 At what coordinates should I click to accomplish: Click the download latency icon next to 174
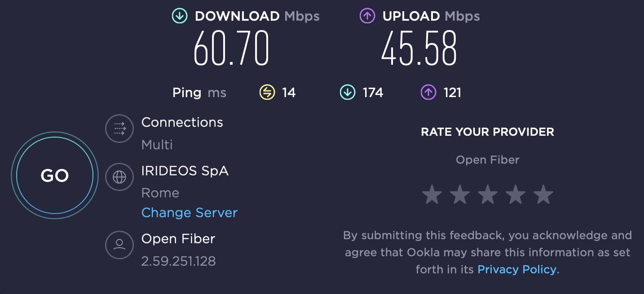click(348, 93)
